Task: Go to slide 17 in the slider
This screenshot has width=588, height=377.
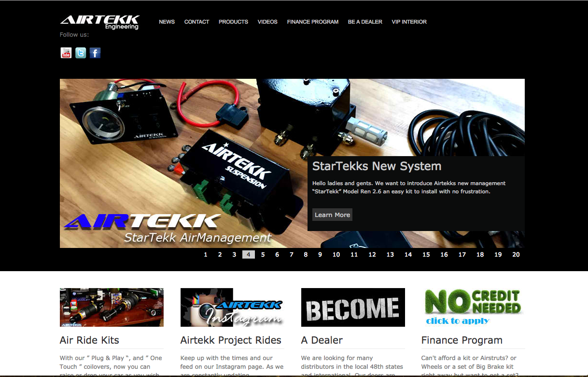Action: point(462,255)
